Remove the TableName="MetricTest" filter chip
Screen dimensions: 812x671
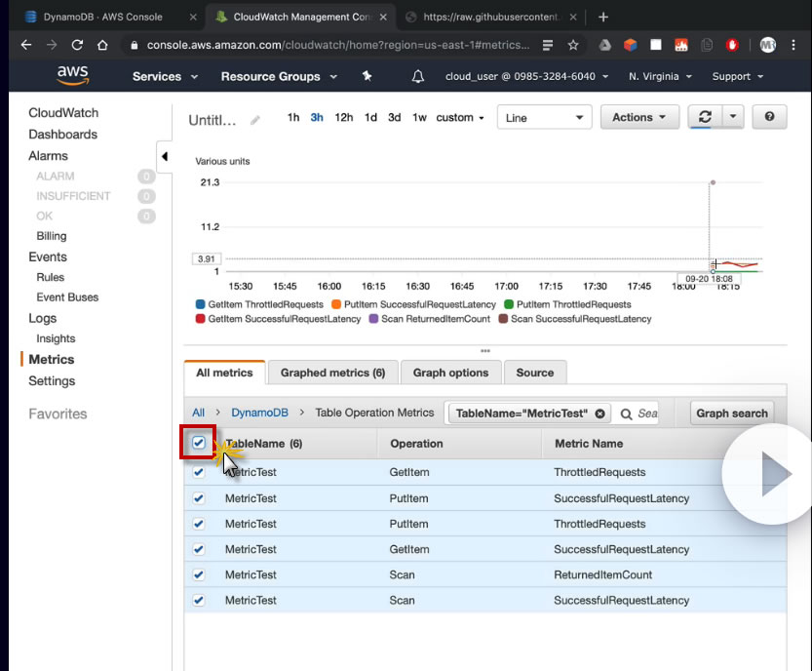pos(599,414)
